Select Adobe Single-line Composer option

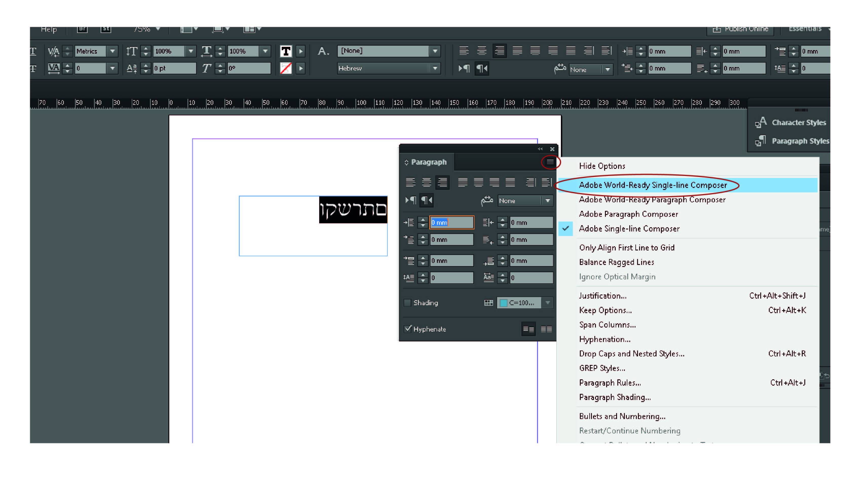629,229
